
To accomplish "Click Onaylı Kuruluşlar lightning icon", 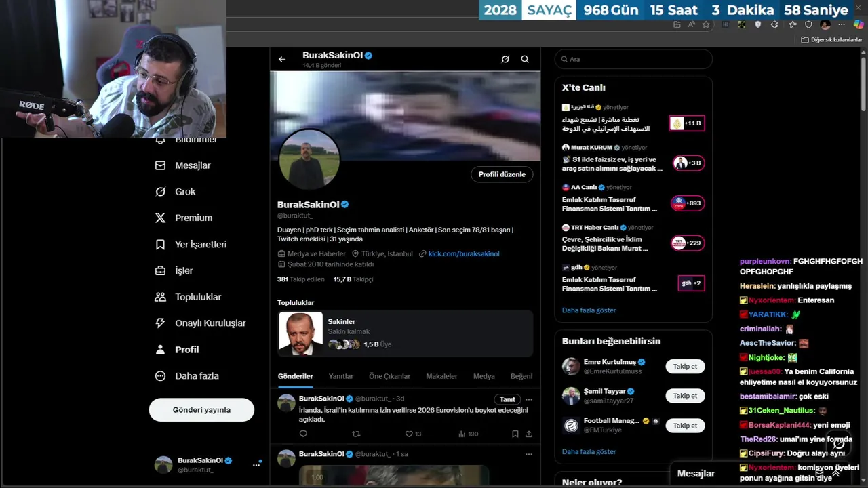I will point(160,323).
